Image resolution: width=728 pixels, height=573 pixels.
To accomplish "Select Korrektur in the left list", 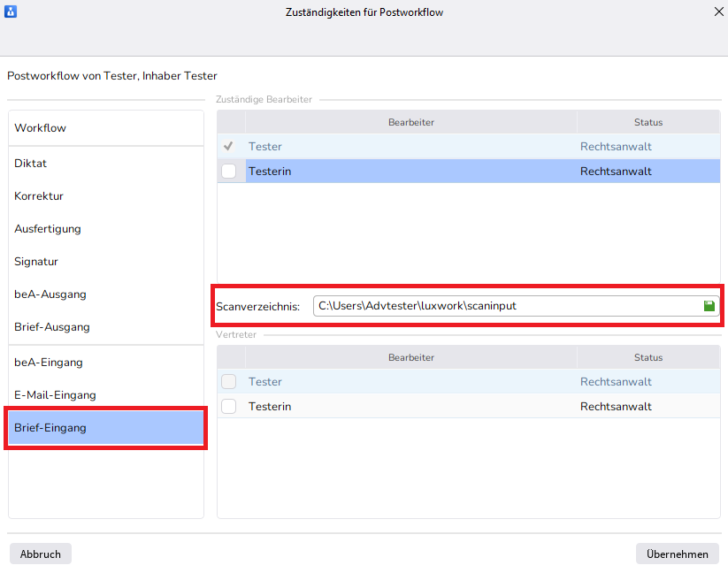I will [39, 196].
